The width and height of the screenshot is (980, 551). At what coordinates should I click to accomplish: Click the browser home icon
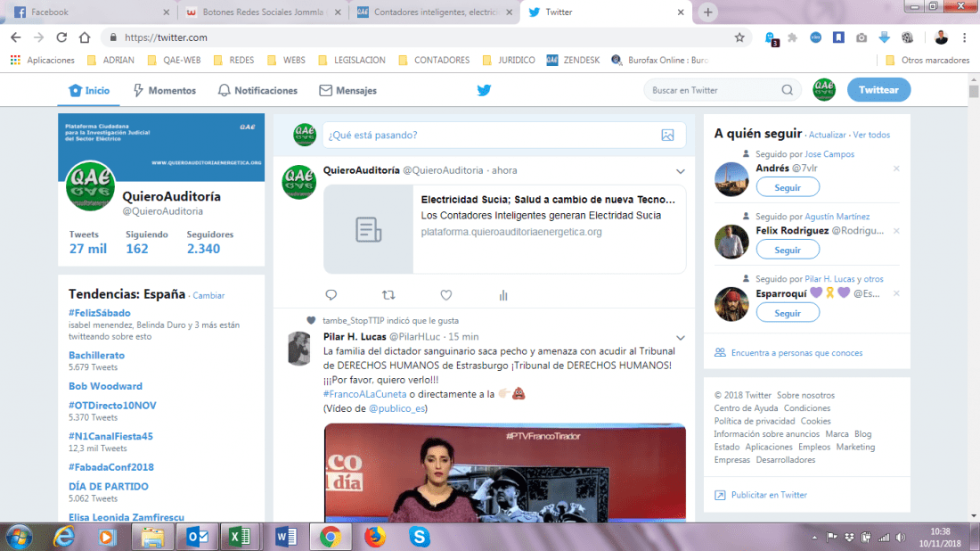pos(85,37)
